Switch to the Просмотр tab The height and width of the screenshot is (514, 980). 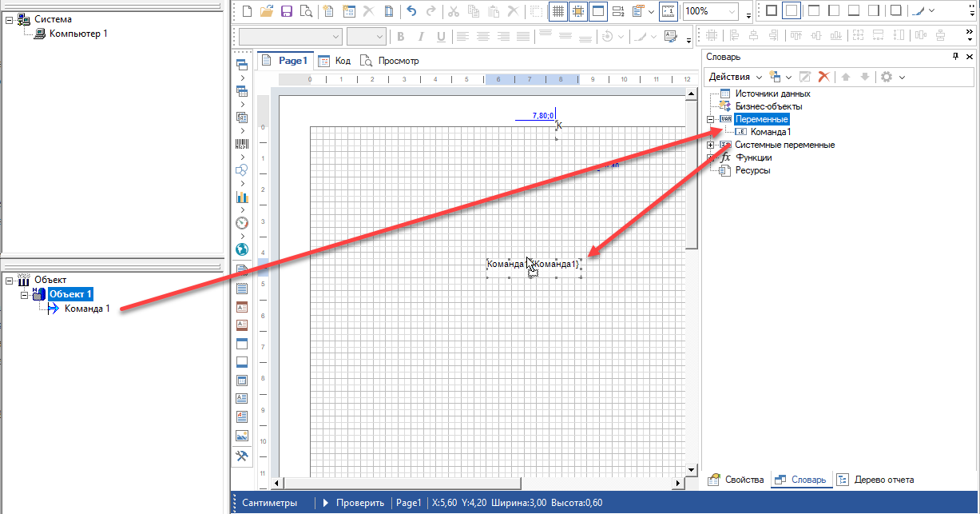pyautogui.click(x=389, y=61)
